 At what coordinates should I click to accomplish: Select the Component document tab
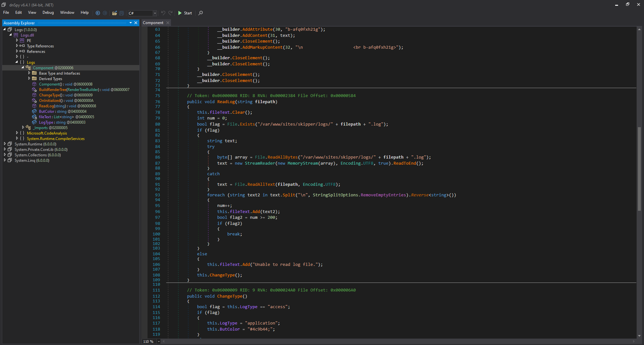click(153, 23)
